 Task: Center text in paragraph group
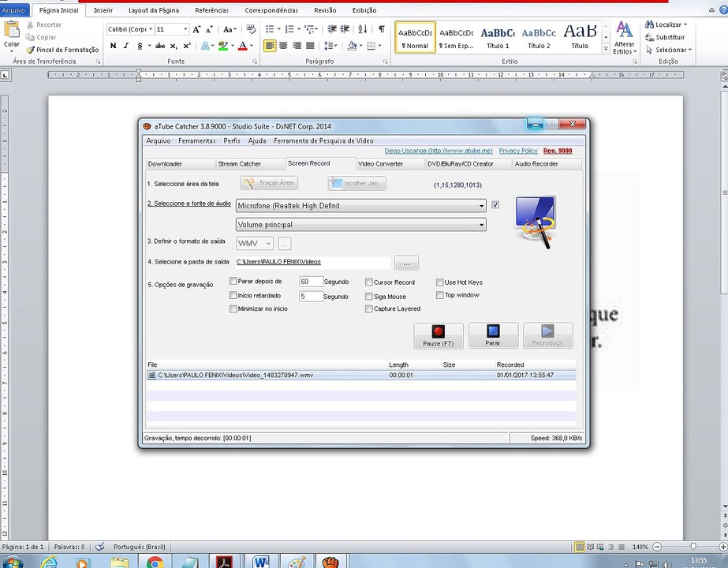tap(283, 46)
